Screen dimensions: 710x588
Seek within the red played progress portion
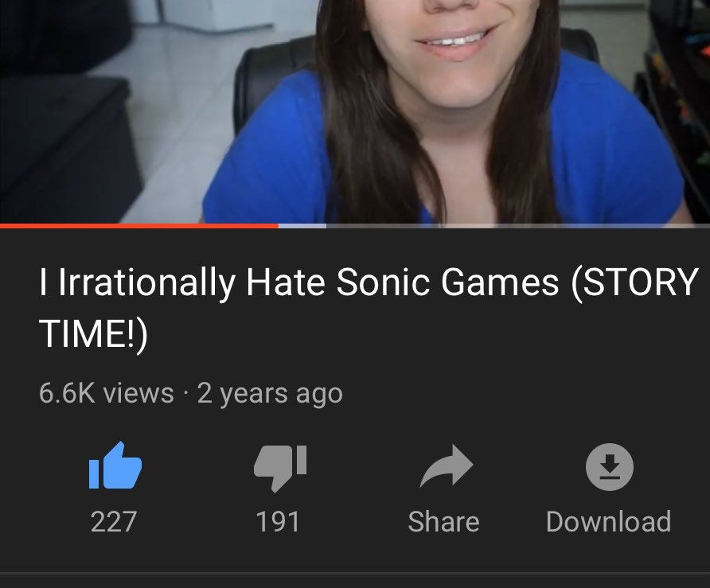coord(139,225)
